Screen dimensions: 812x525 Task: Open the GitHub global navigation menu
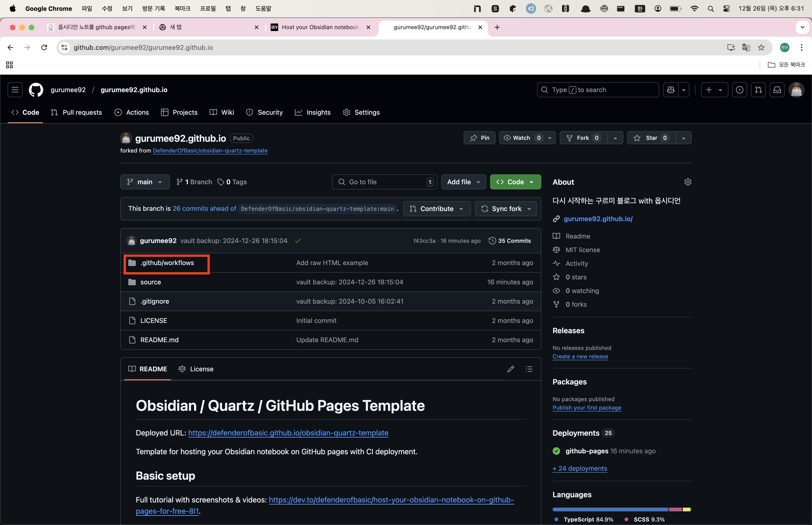click(15, 90)
